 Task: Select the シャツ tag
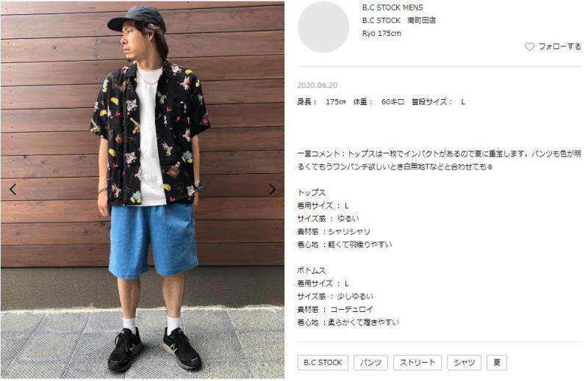click(x=465, y=363)
